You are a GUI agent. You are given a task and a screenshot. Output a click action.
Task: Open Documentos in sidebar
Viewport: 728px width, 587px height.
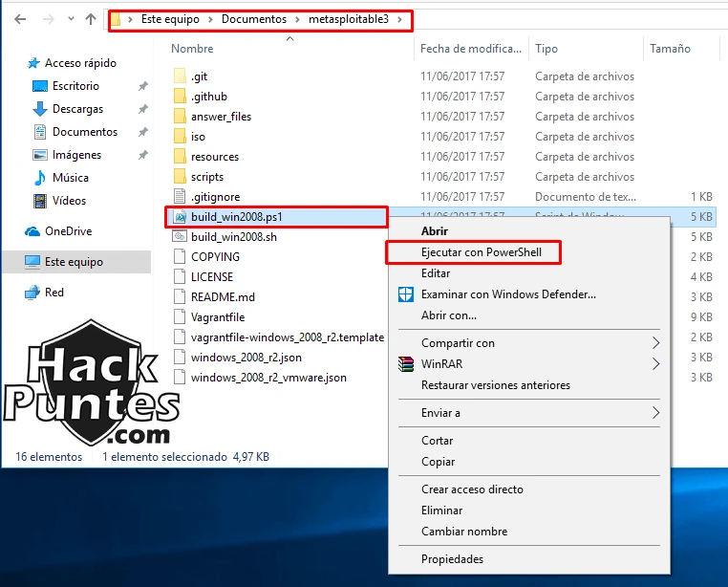pyautogui.click(x=85, y=132)
